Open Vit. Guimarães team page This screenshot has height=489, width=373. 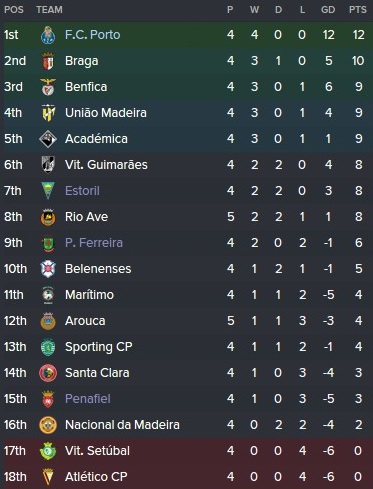click(x=106, y=165)
